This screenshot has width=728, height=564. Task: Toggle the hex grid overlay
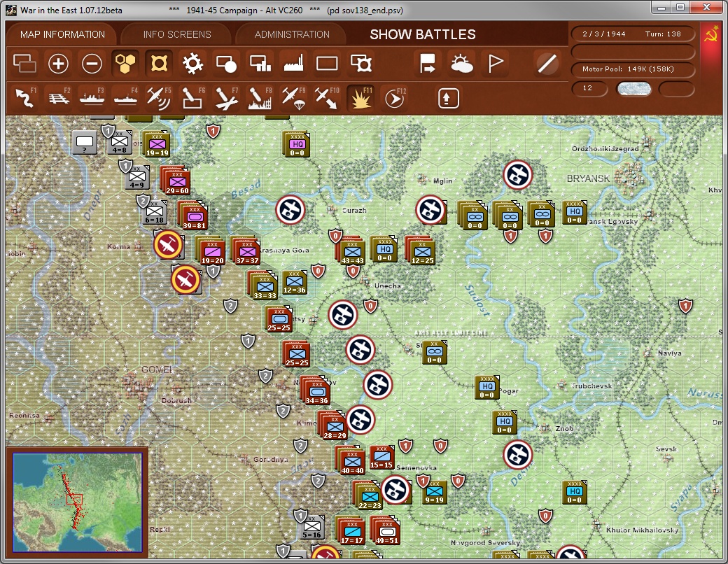coord(125,64)
